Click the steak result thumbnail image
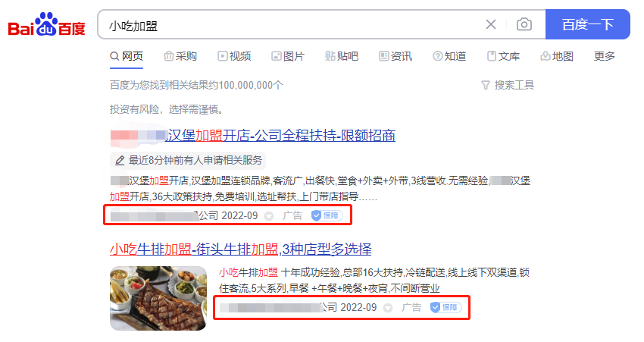The image size is (644, 342). pos(158,299)
